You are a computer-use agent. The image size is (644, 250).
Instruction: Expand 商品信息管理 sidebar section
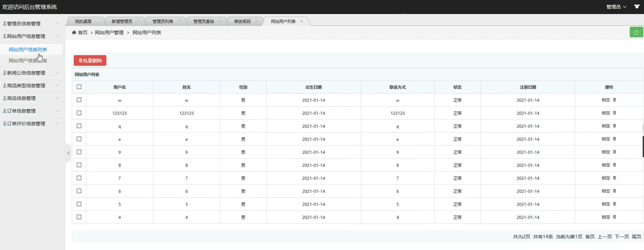31,98
